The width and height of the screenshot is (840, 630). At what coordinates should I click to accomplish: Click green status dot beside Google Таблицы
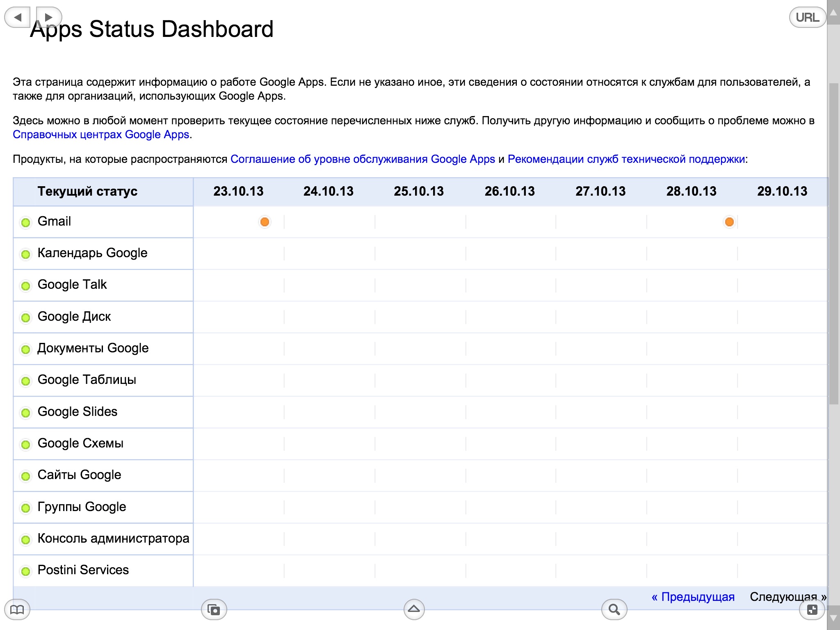click(25, 381)
